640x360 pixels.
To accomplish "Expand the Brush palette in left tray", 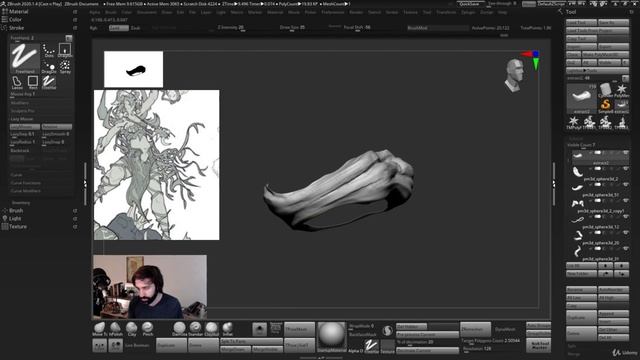I will pos(16,211).
